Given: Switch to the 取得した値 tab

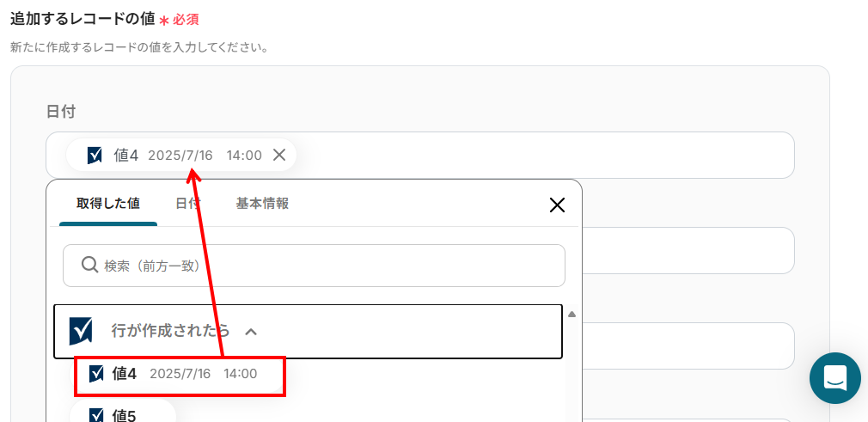Looking at the screenshot, I should (x=108, y=204).
